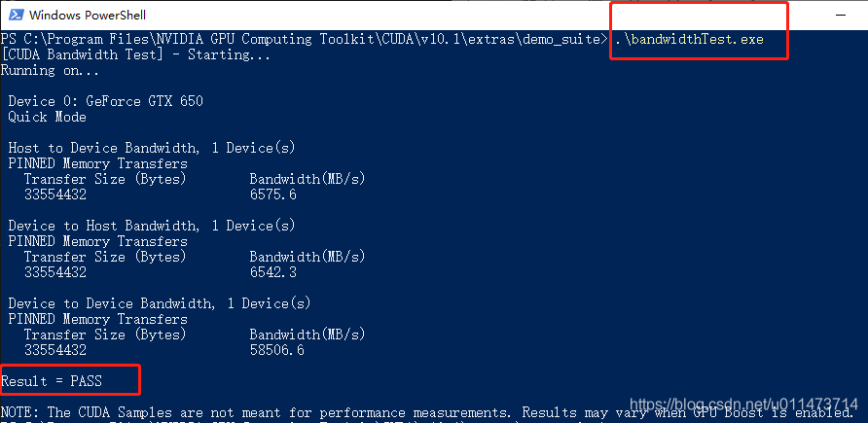Image resolution: width=868 pixels, height=423 pixels.
Task: Click the PS C:\Program Files prompt path
Action: tap(304, 39)
